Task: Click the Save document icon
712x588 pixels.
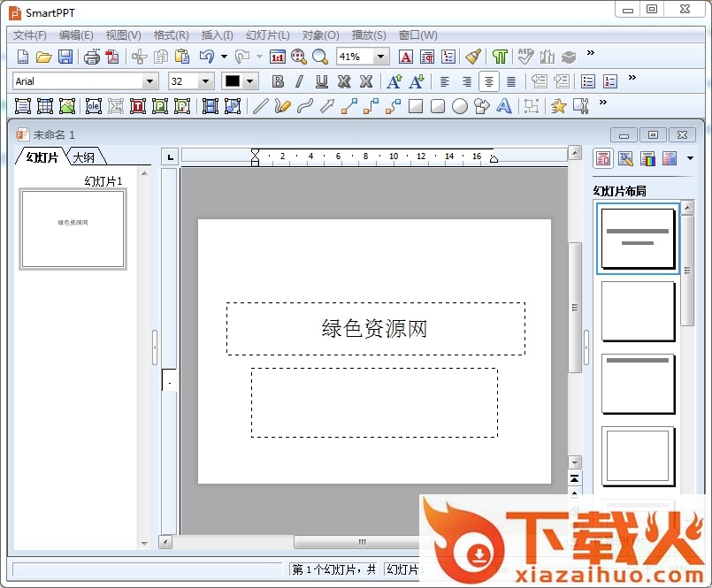Action: pos(65,57)
